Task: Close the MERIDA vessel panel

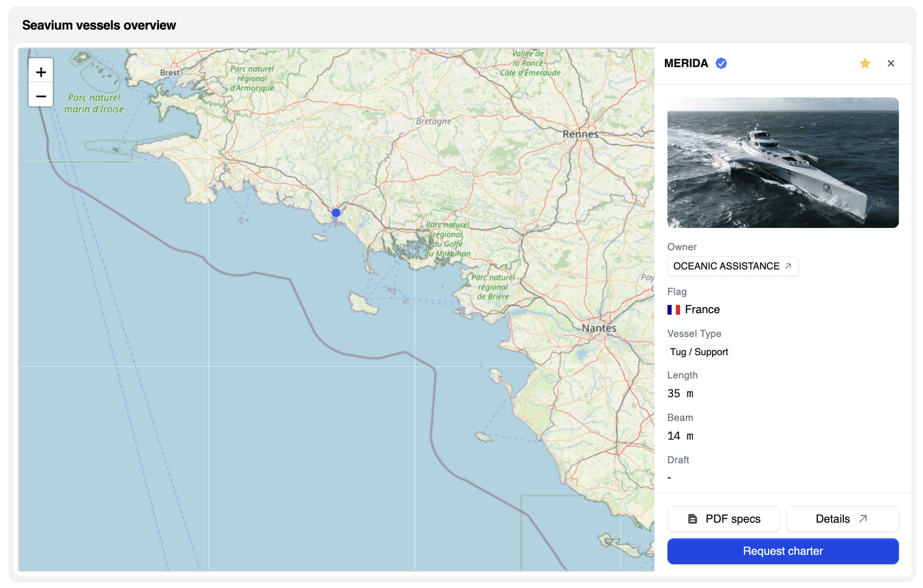Action: [x=891, y=63]
